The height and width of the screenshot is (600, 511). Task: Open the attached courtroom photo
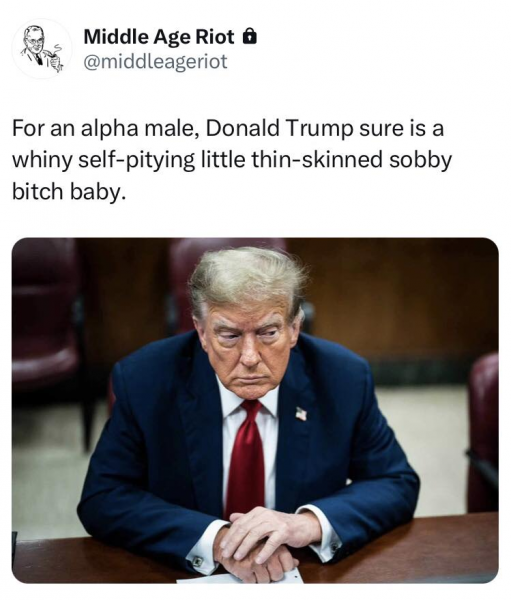click(255, 410)
